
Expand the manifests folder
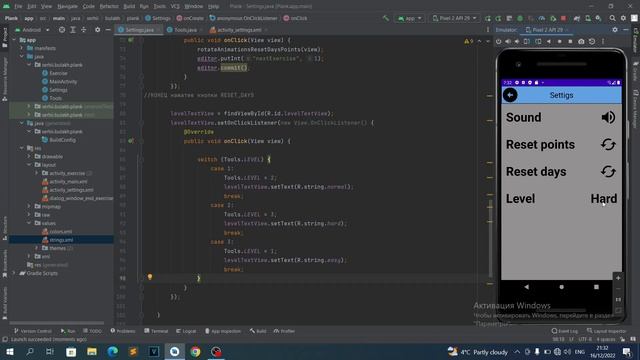(22, 48)
